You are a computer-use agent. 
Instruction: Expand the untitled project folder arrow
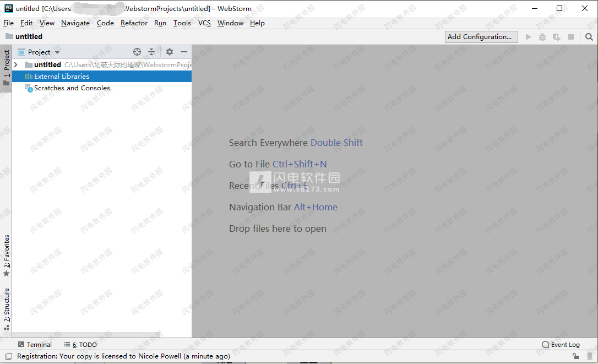pos(16,64)
